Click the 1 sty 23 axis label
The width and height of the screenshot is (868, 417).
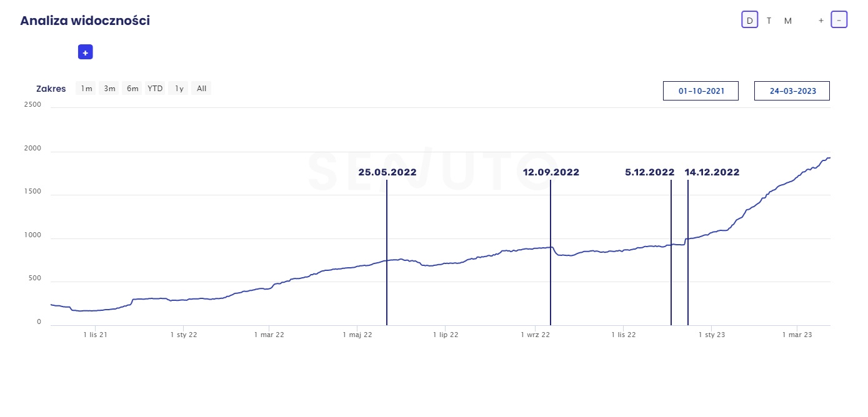pos(711,335)
